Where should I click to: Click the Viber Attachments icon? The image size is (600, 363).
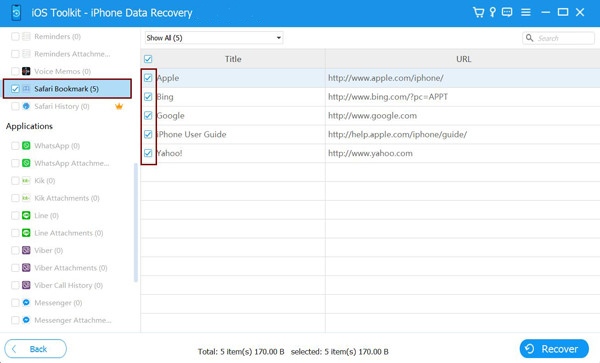pyautogui.click(x=26, y=268)
